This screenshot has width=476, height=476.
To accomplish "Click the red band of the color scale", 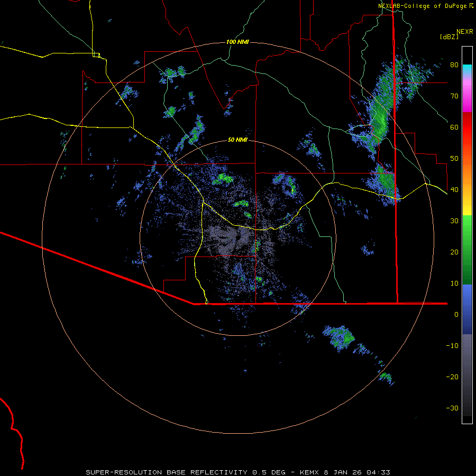I will tap(467, 127).
